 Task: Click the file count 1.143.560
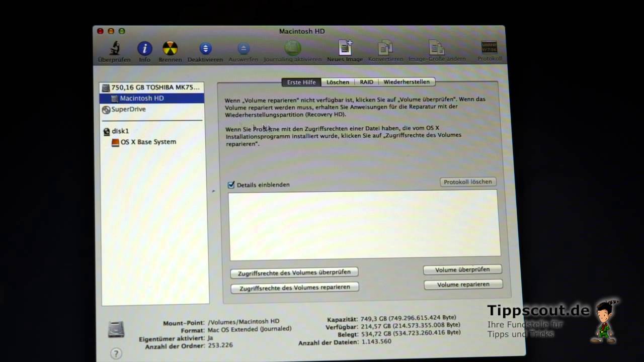[376, 341]
